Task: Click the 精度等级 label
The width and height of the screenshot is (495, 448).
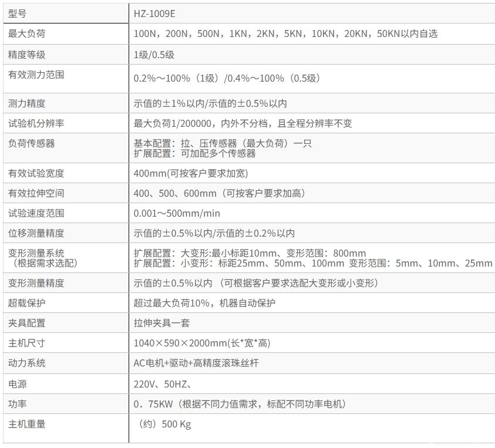Action: click(x=26, y=55)
